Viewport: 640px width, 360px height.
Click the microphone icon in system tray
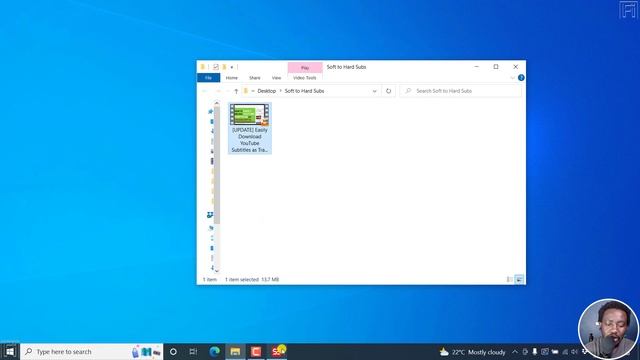tap(534, 352)
